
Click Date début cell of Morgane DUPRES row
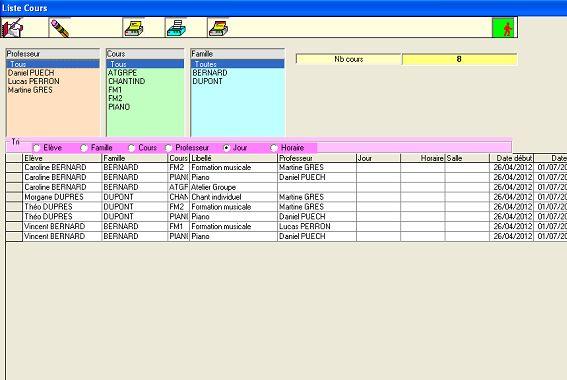(512, 197)
